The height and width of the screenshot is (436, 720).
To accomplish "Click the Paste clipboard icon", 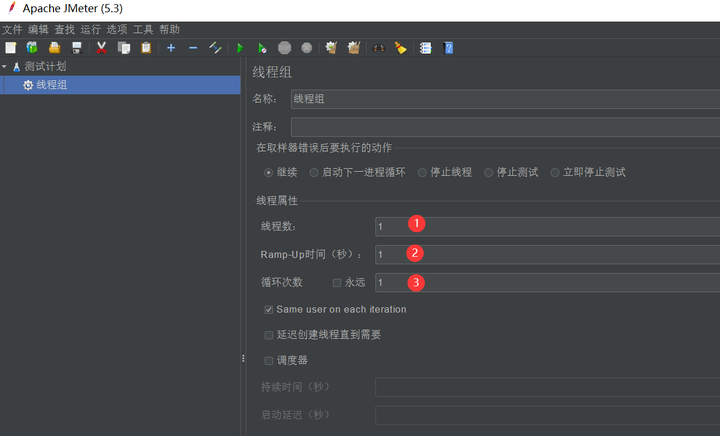I will pyautogui.click(x=146, y=48).
